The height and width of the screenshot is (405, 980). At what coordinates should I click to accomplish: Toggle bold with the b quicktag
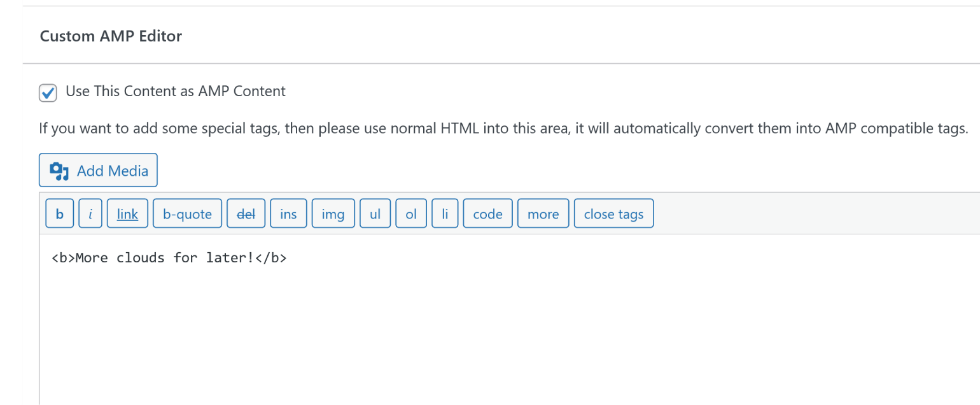[x=60, y=214]
